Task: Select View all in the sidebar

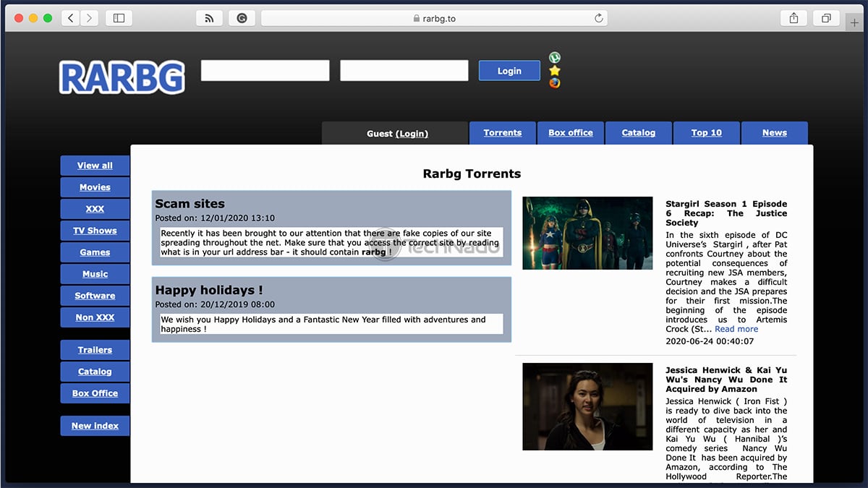Action: click(x=95, y=166)
